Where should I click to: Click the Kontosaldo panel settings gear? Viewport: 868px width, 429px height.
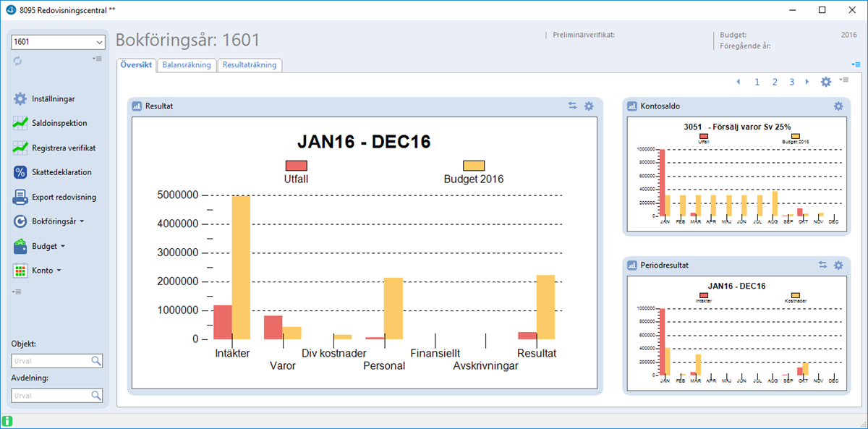(838, 106)
